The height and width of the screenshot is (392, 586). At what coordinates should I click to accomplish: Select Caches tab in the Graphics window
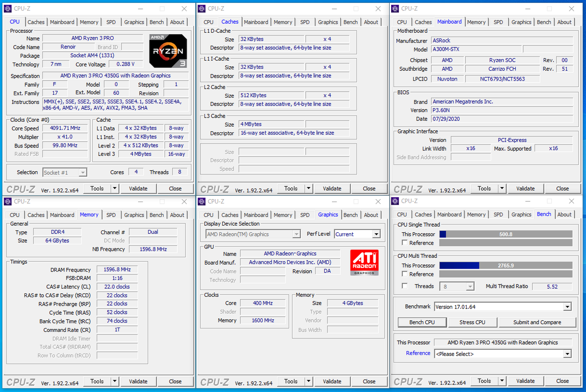[x=230, y=215]
